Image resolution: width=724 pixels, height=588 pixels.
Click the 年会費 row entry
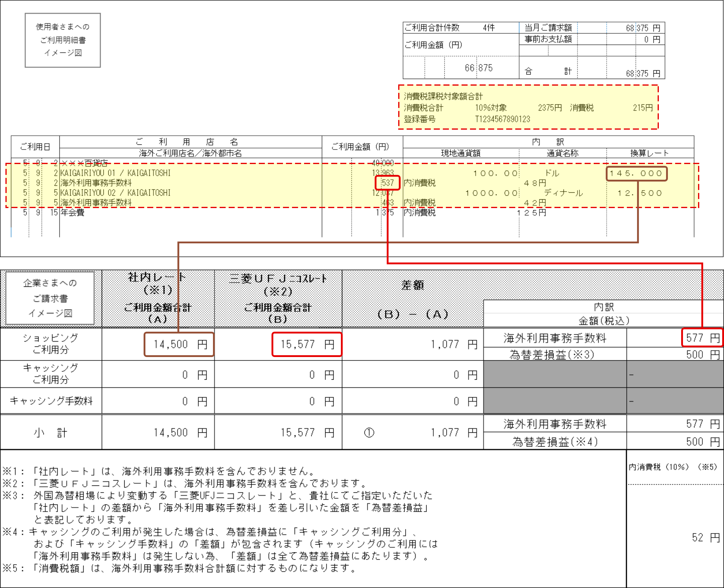pyautogui.click(x=72, y=212)
